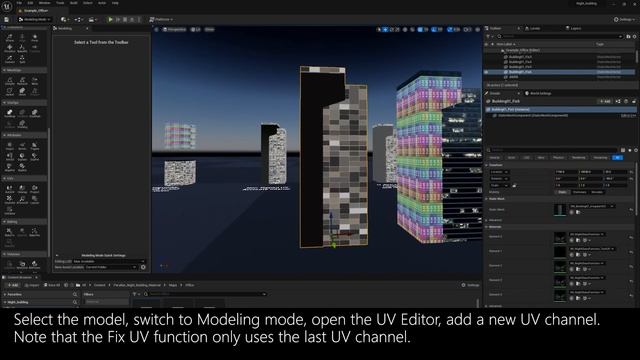Select the Normals tool in Attributes section
The height and width of the screenshot is (360, 640).
point(22,146)
